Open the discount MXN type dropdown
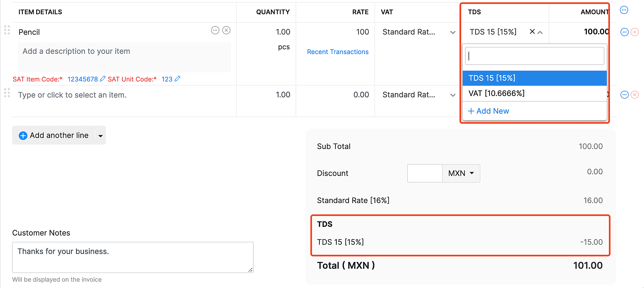The height and width of the screenshot is (288, 644). [x=461, y=173]
